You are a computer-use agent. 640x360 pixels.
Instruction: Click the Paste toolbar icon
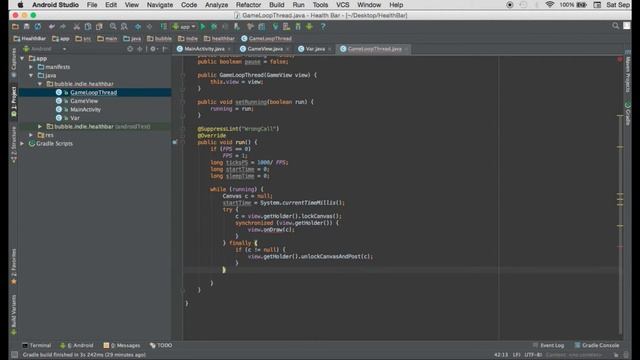pyautogui.click(x=99, y=27)
